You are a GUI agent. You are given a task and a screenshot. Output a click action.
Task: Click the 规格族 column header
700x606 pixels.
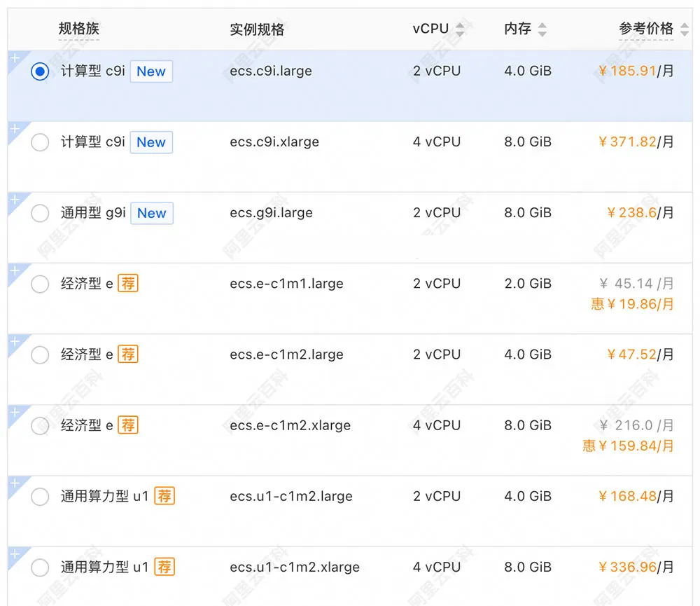79,29
